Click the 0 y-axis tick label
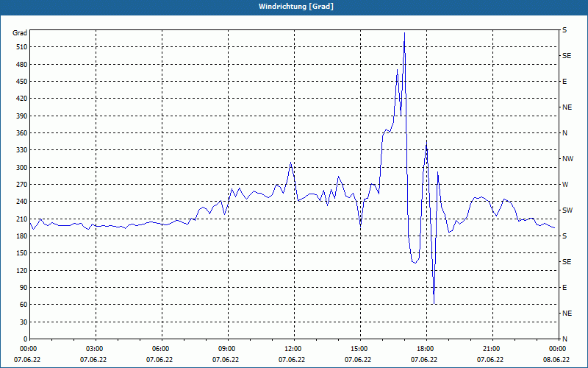 click(26, 339)
